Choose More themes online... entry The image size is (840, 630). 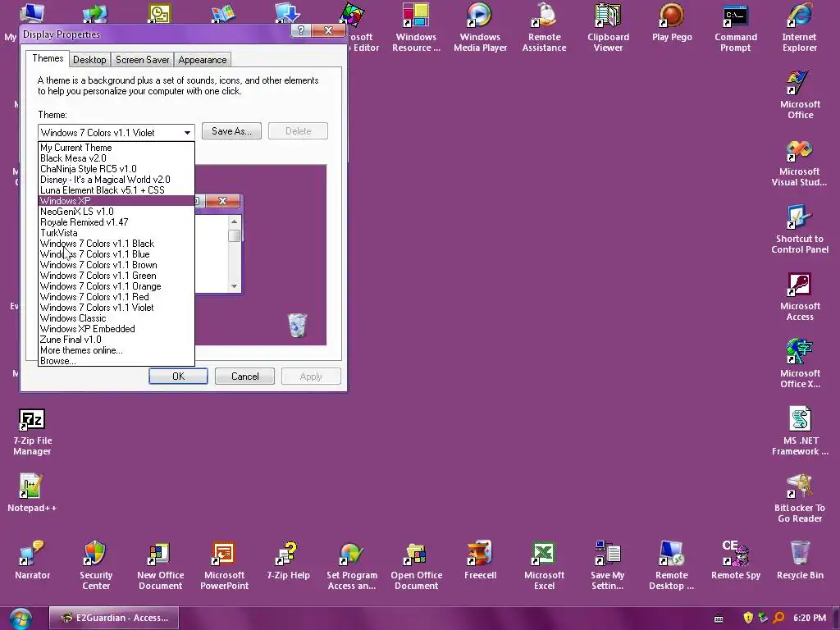(116, 350)
